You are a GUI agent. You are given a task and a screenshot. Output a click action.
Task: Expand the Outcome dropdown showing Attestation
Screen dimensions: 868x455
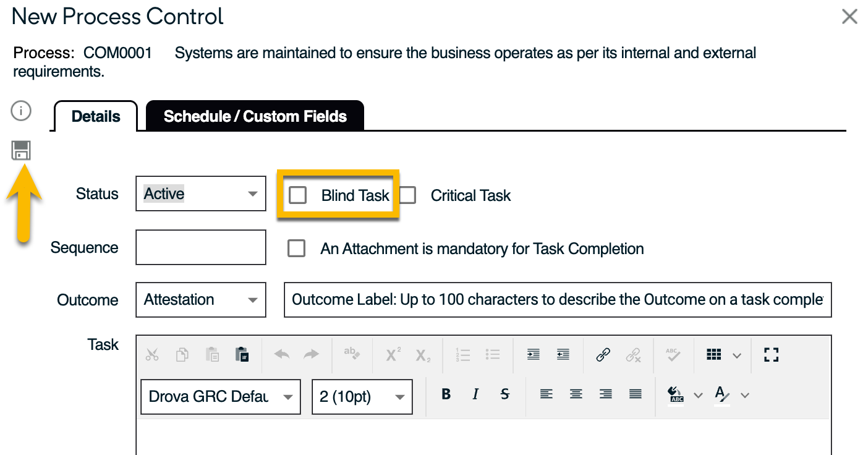coord(200,300)
